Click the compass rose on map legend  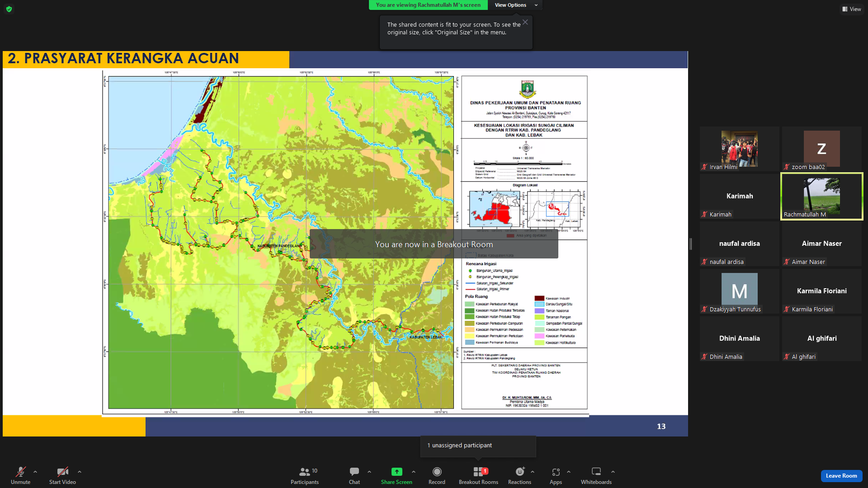click(x=526, y=148)
